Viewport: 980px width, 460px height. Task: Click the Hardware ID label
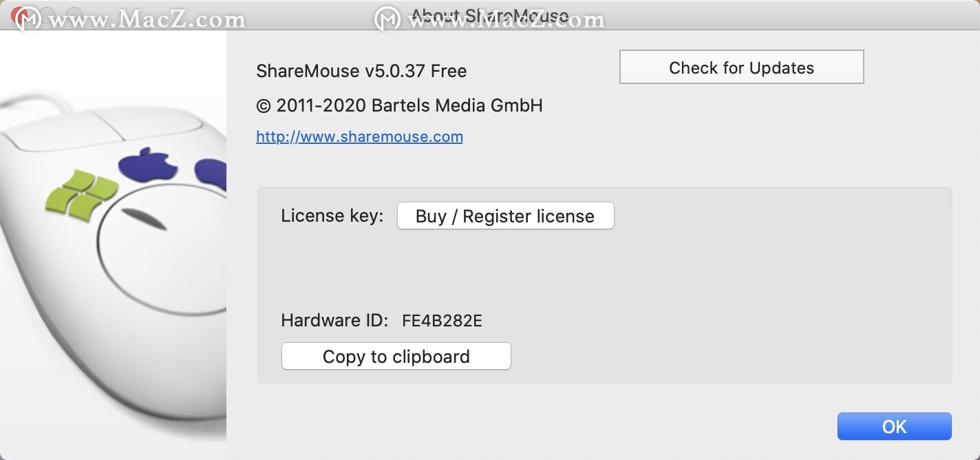[334, 321]
